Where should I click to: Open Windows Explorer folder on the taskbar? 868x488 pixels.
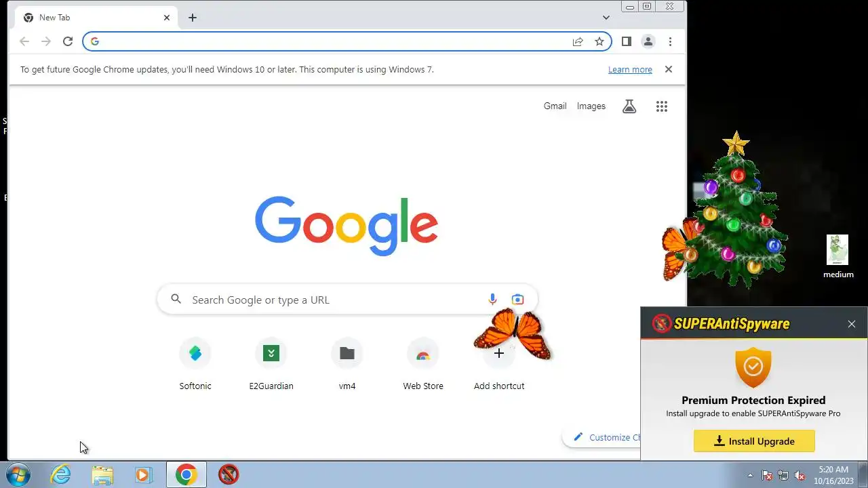[102, 474]
